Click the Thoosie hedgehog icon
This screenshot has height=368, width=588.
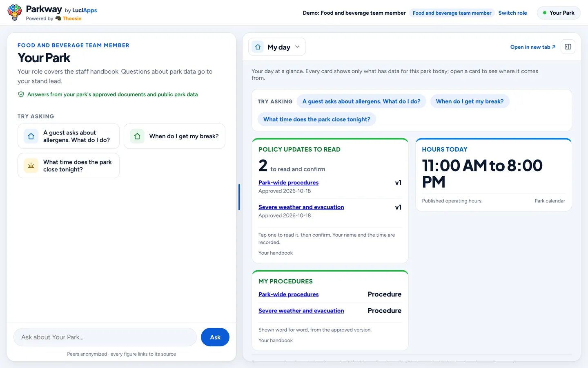point(58,18)
